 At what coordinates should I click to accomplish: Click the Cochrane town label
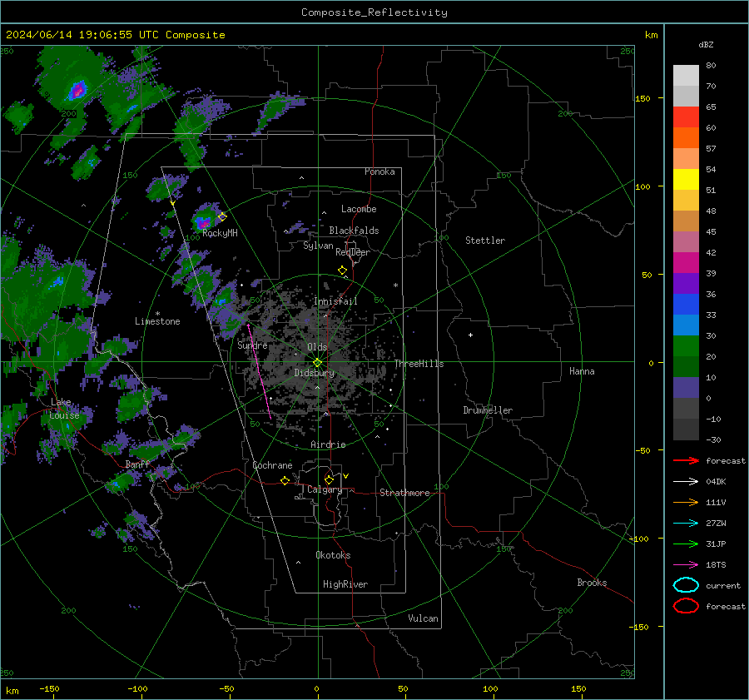(272, 465)
